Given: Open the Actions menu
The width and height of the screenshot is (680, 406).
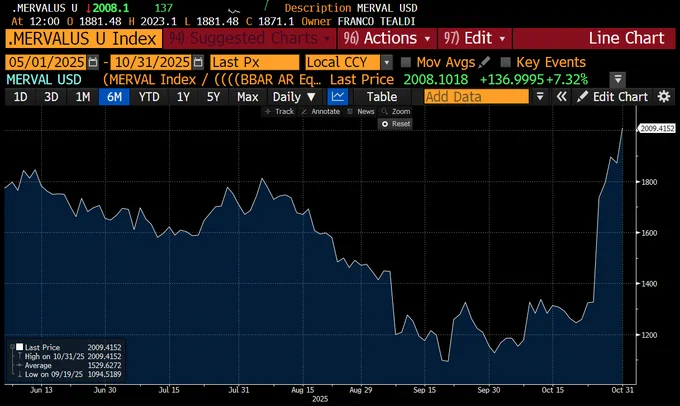Looking at the screenshot, I should pos(387,38).
